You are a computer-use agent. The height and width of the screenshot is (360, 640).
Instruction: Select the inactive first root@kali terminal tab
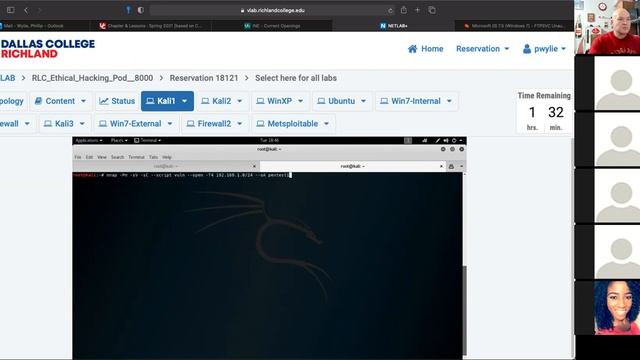click(x=165, y=166)
